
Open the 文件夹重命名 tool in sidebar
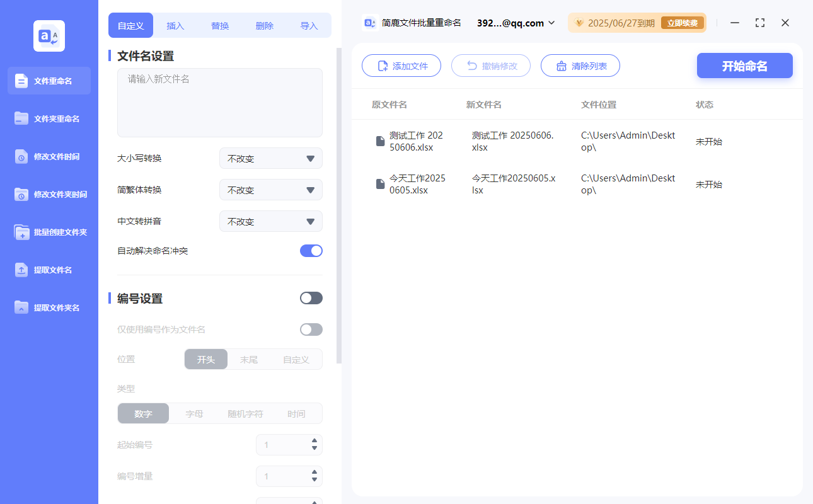click(49, 118)
